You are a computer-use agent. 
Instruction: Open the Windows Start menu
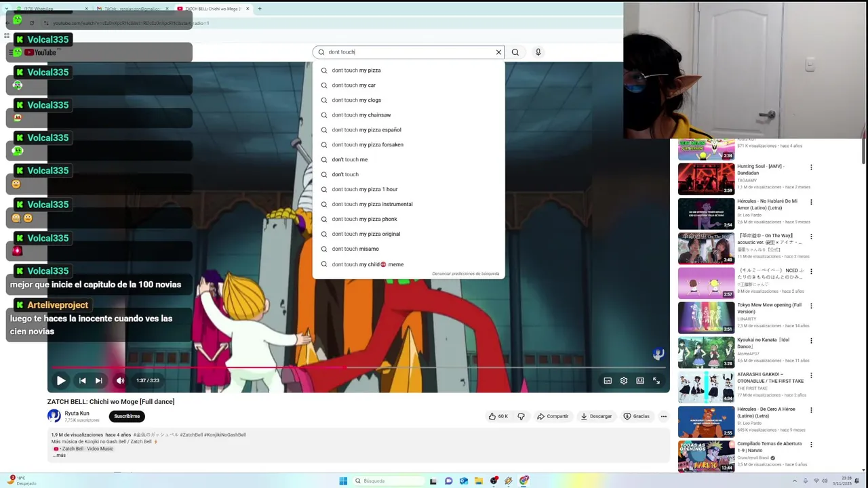point(343,481)
